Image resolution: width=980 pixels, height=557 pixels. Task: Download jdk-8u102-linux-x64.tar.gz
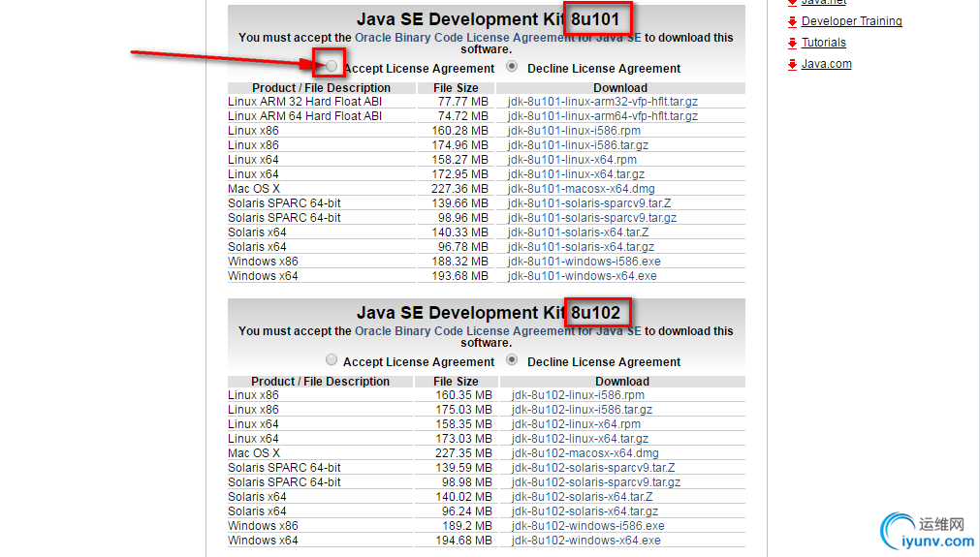580,439
